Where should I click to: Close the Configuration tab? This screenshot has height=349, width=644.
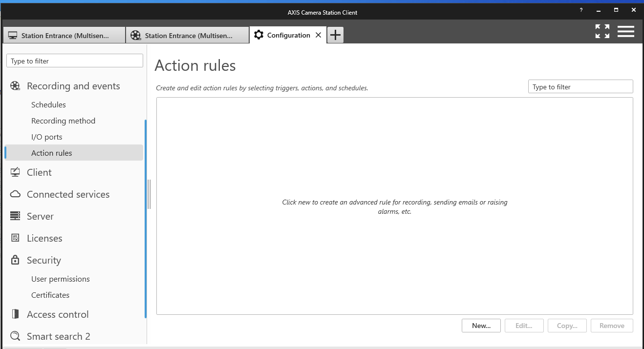click(x=318, y=35)
